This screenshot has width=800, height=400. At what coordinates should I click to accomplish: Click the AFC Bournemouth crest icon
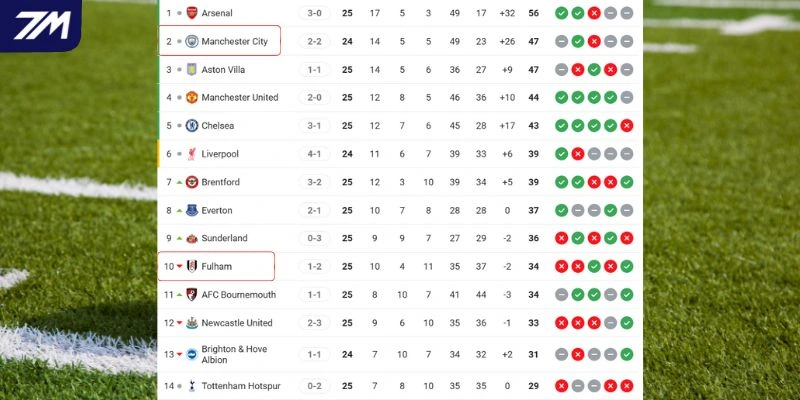point(192,295)
